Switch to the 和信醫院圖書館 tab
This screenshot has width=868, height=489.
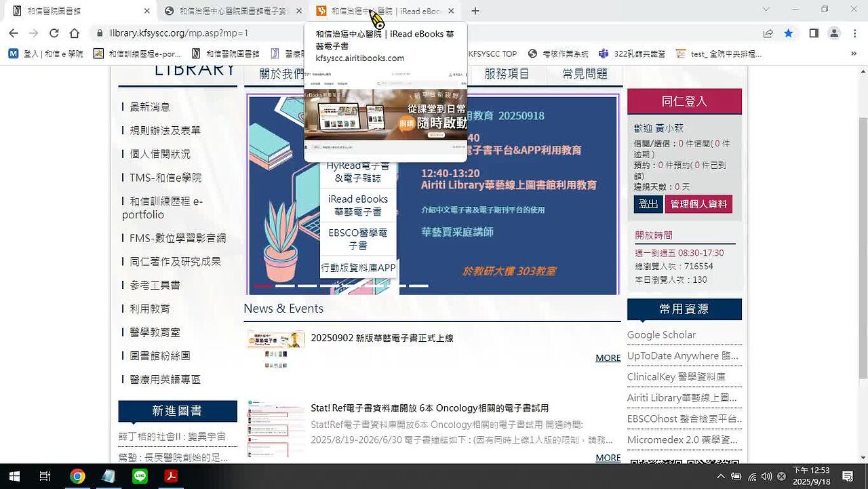(x=77, y=11)
